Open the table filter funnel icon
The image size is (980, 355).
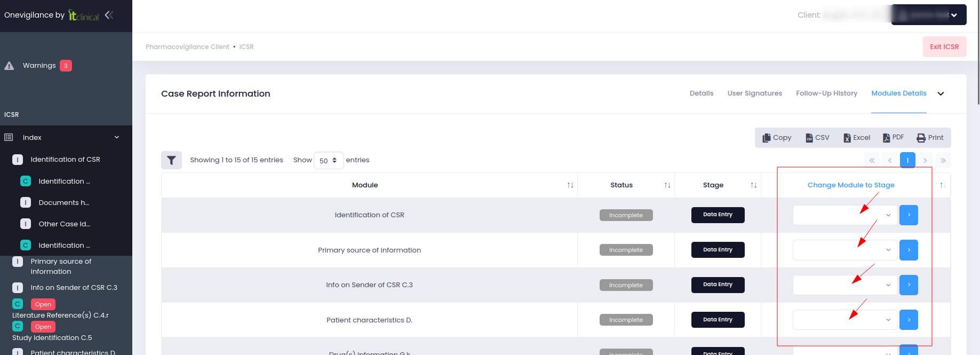[x=171, y=160]
